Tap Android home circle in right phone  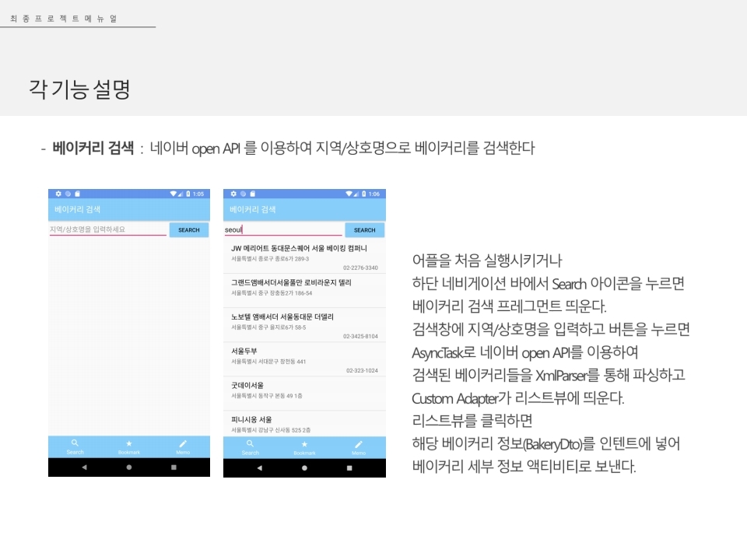tap(304, 468)
